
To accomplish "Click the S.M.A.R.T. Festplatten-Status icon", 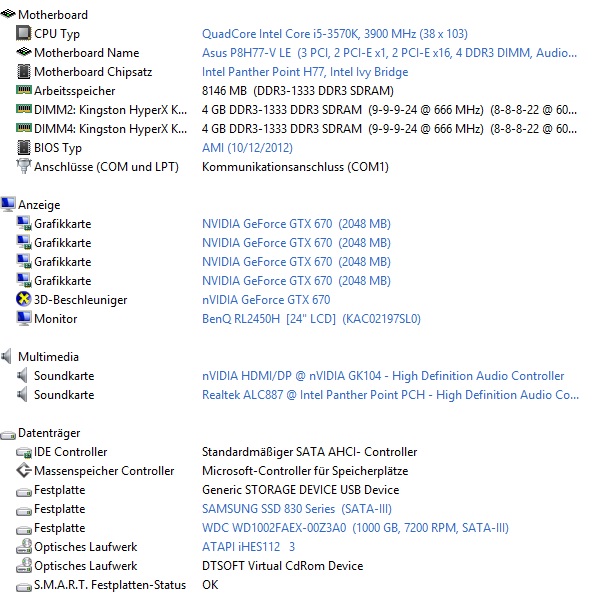I will [24, 587].
